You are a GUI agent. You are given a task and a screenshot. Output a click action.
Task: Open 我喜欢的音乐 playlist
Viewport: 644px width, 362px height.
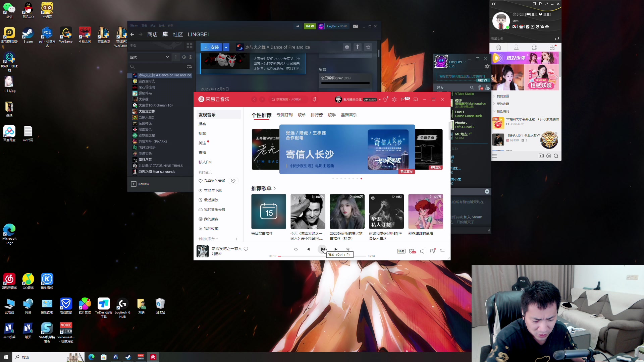tap(212, 181)
